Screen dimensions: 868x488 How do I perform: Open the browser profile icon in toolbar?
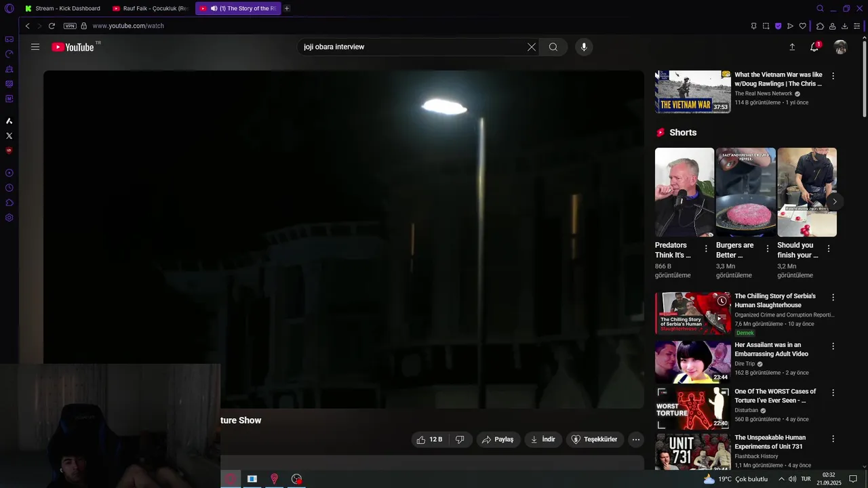(x=832, y=26)
